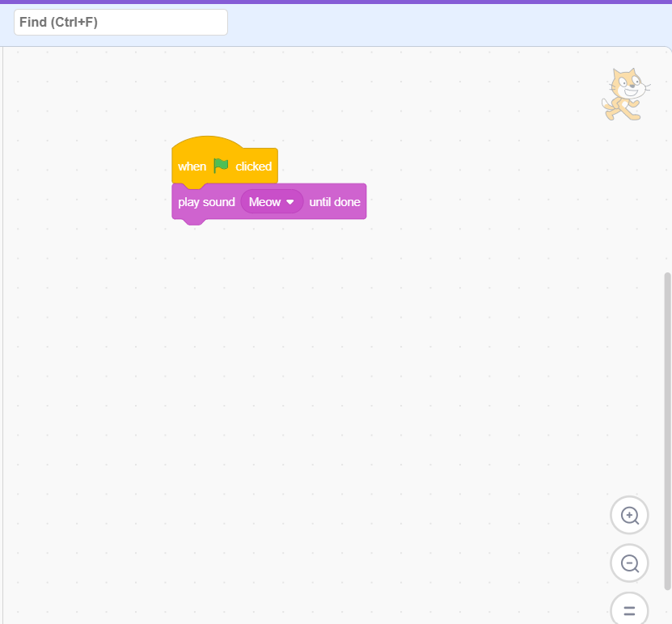The height and width of the screenshot is (624, 672).
Task: Click scrollbar track above the thumb
Action: 667,162
